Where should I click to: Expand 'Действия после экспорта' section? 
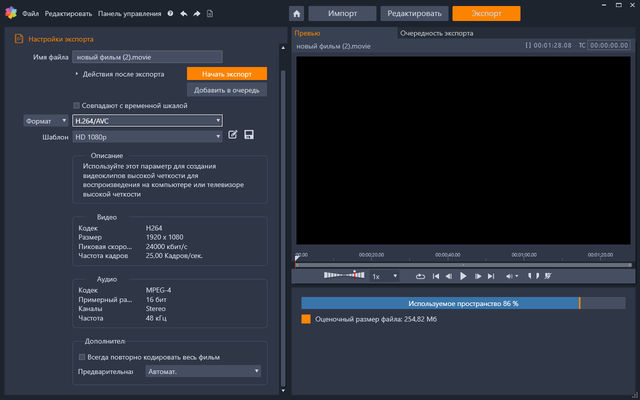click(x=77, y=74)
